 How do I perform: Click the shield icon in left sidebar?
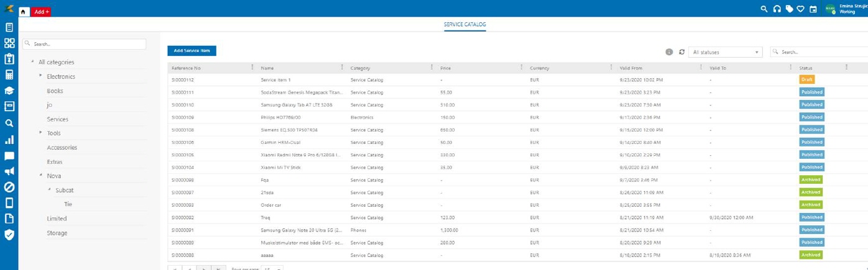(x=9, y=235)
